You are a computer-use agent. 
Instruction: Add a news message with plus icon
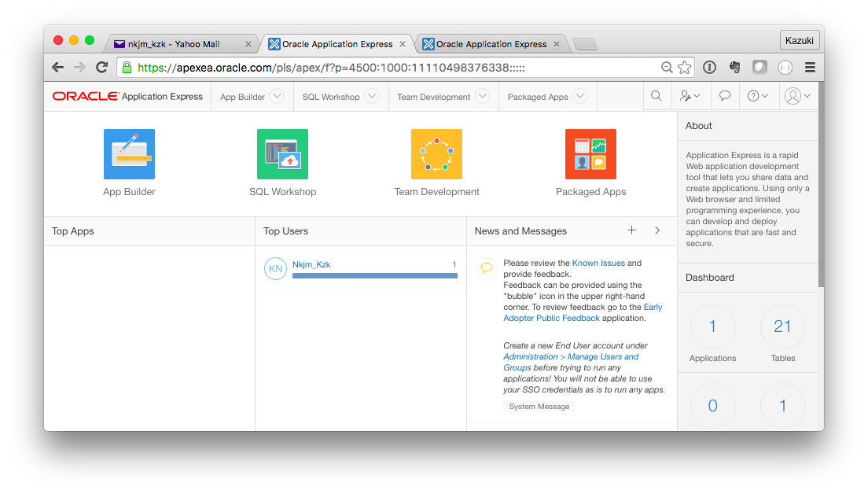coord(631,230)
